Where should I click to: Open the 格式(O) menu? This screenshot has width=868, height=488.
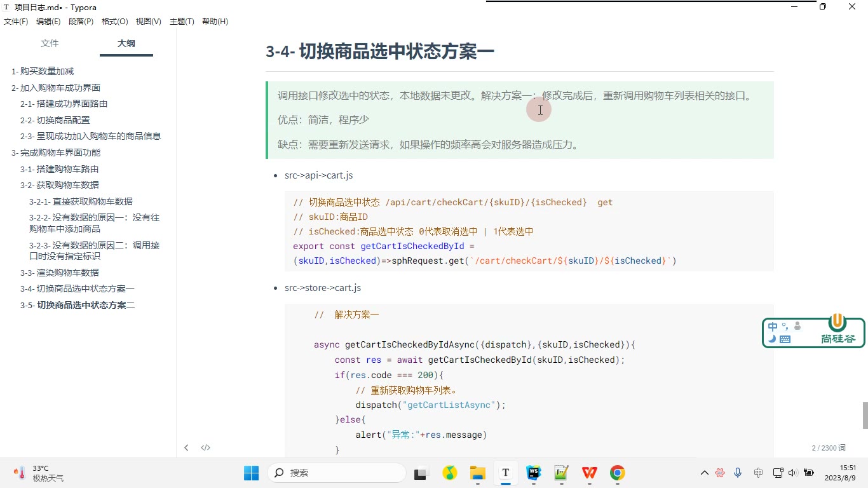pos(115,22)
